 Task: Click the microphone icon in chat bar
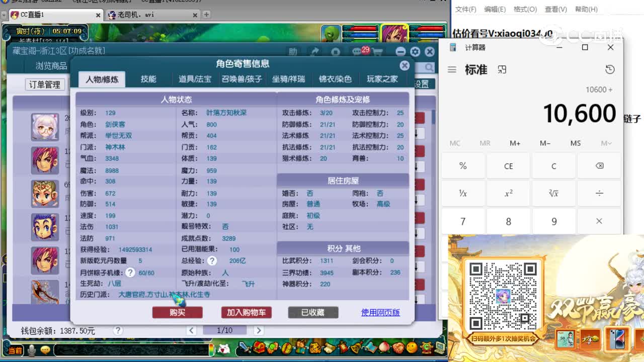(32, 350)
